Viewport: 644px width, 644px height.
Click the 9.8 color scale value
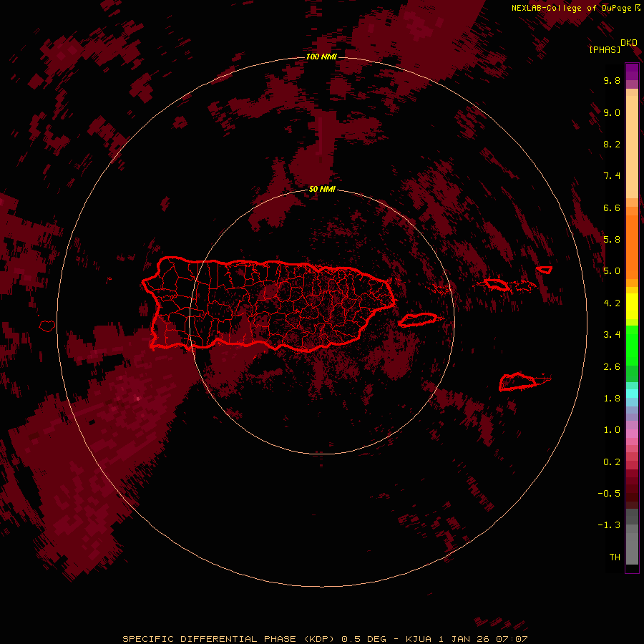click(612, 80)
